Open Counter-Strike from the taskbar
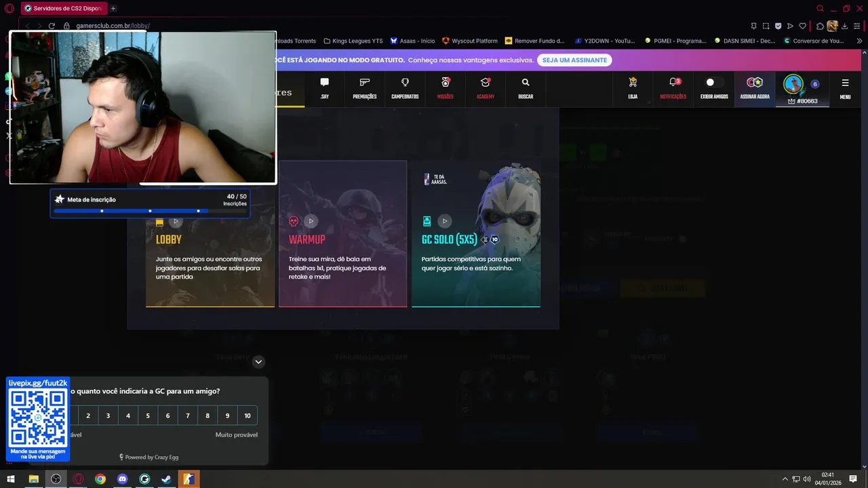868x488 pixels. (189, 479)
